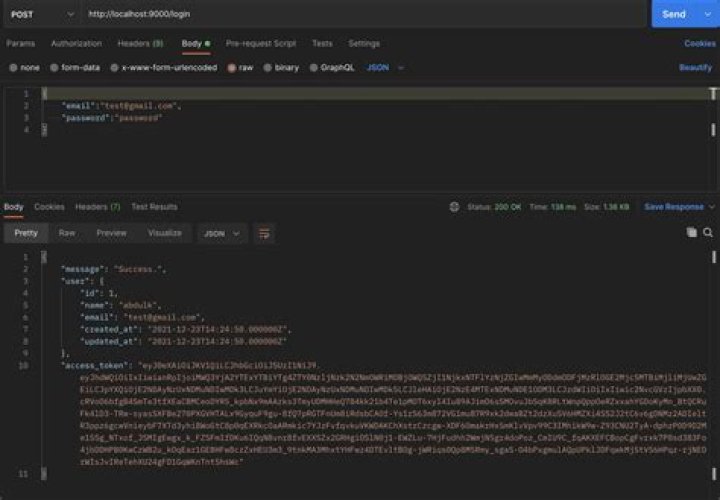
Task: Switch to the Tests tab
Action: coord(322,44)
